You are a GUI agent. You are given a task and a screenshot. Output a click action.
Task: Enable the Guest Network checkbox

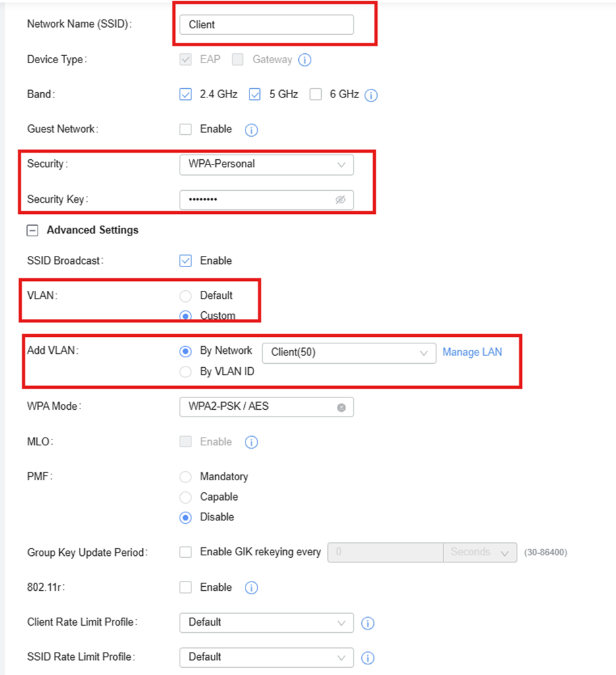(x=185, y=129)
